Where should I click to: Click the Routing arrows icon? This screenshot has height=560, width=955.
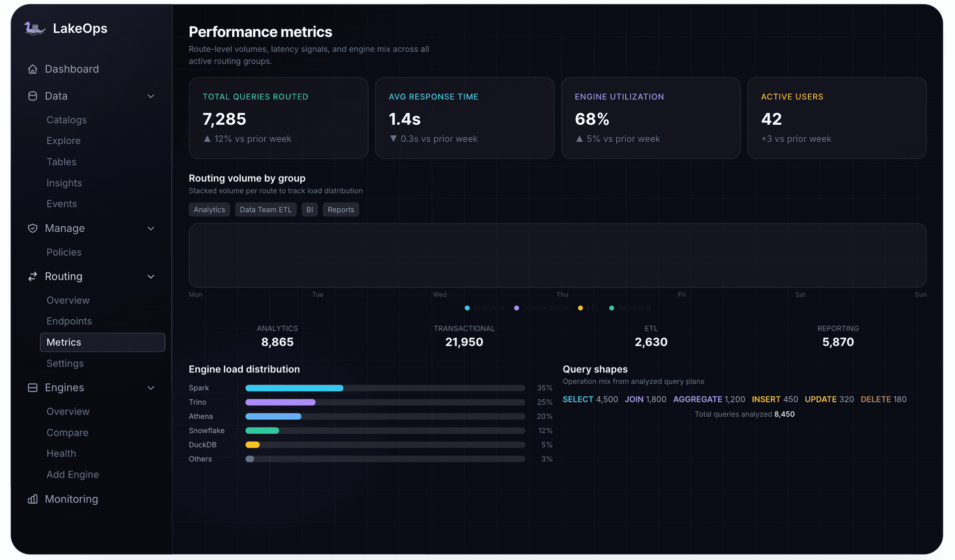click(33, 277)
